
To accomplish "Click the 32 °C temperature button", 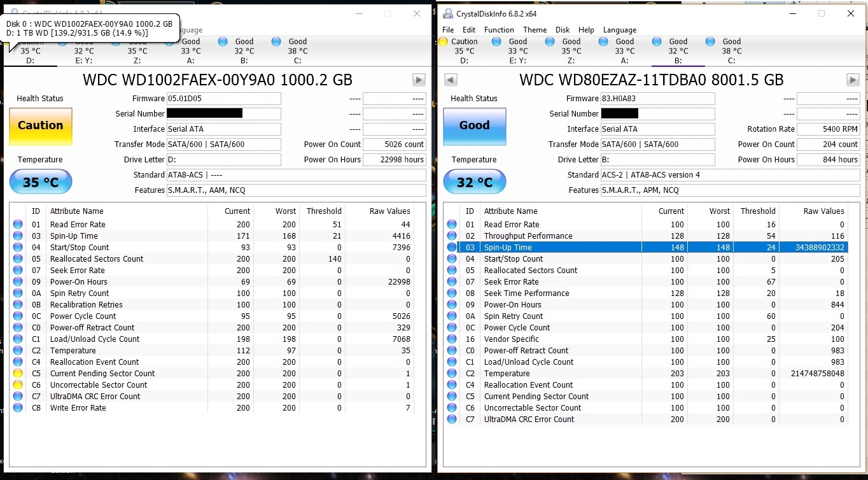I will 475,182.
